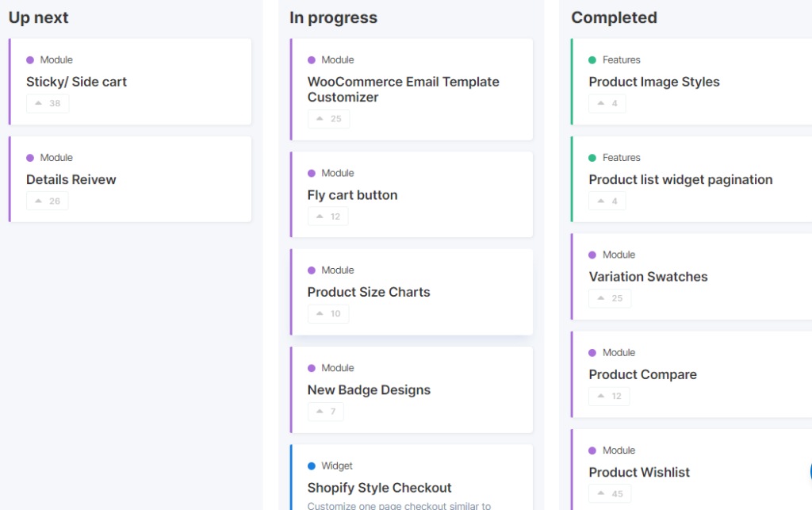Open the Variation Swatches title
This screenshot has width=812, height=510.
coord(648,277)
